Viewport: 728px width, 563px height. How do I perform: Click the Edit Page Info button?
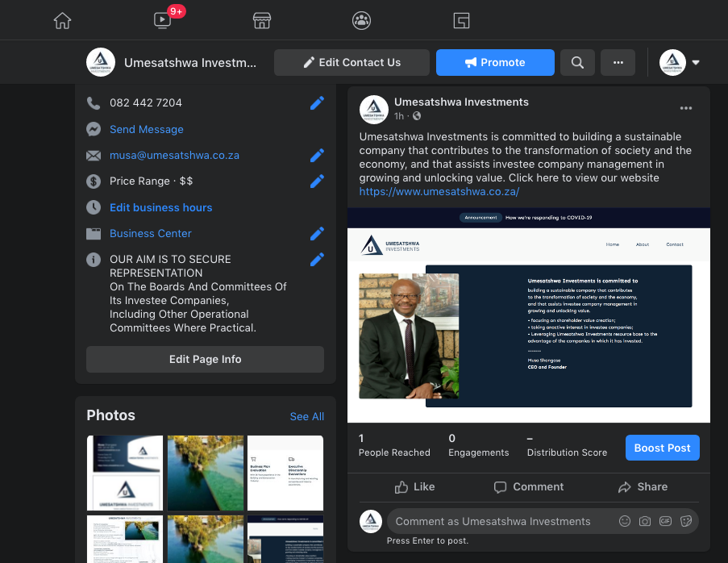pos(205,359)
